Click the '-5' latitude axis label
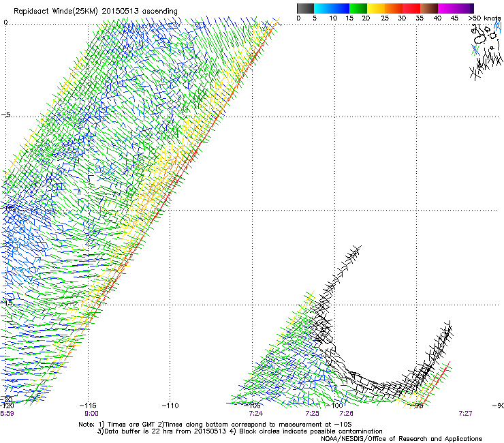Image resolution: width=504 pixels, height=443 pixels. [x=6, y=114]
